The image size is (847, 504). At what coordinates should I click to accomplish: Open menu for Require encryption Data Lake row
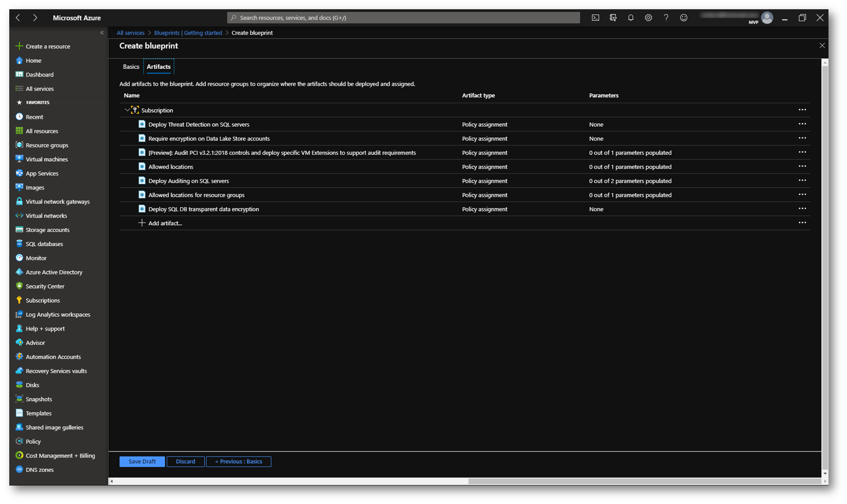[802, 138]
